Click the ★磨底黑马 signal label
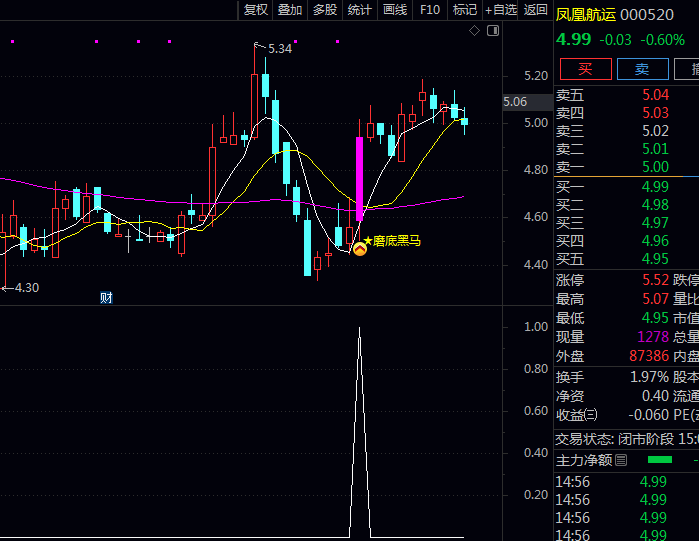This screenshot has height=541, width=699. [x=392, y=241]
